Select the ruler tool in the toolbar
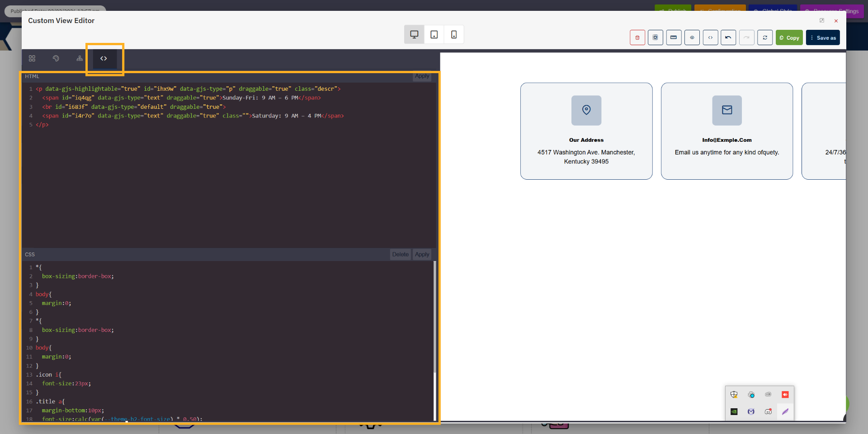Screen dimensions: 868x434 (x=674, y=37)
